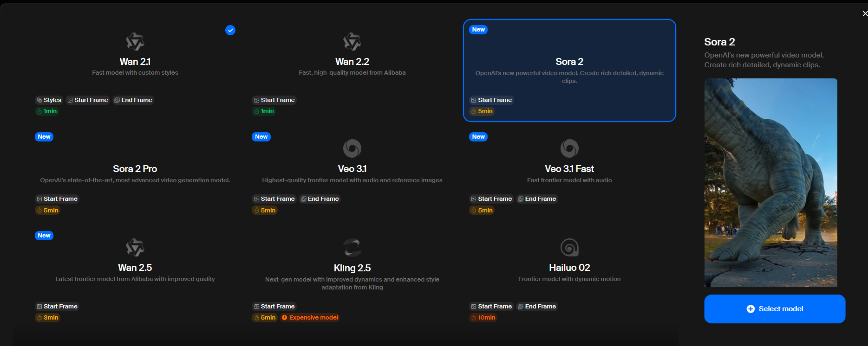Click the Select model button

point(775,309)
